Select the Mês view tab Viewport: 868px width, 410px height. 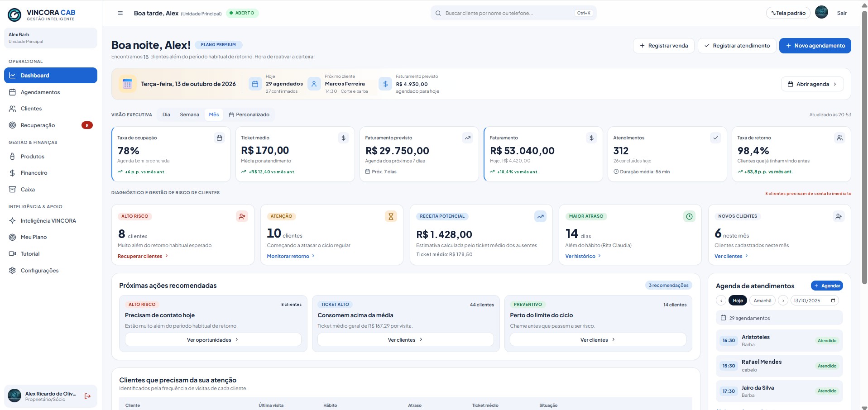tap(214, 114)
